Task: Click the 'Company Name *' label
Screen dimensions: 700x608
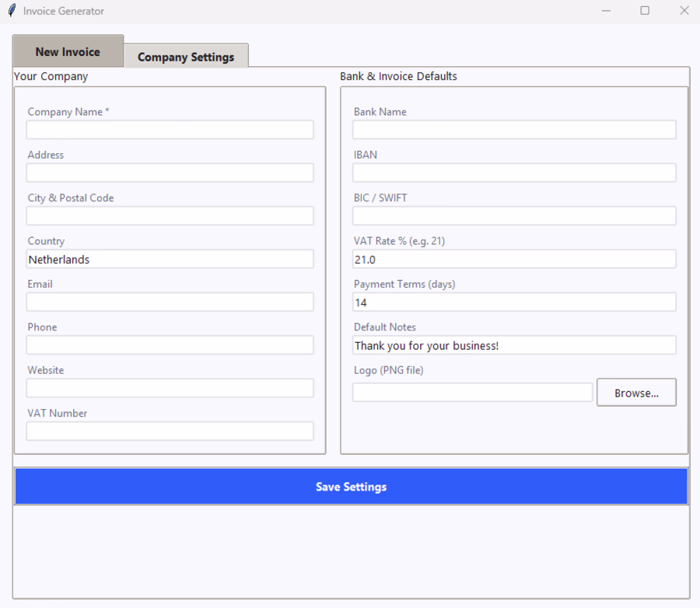Action: (x=68, y=112)
